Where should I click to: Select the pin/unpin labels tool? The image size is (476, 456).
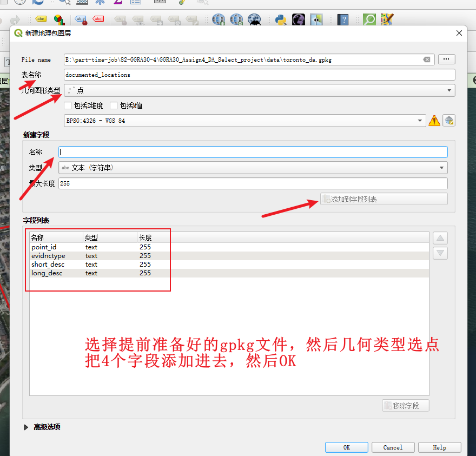[81, 19]
